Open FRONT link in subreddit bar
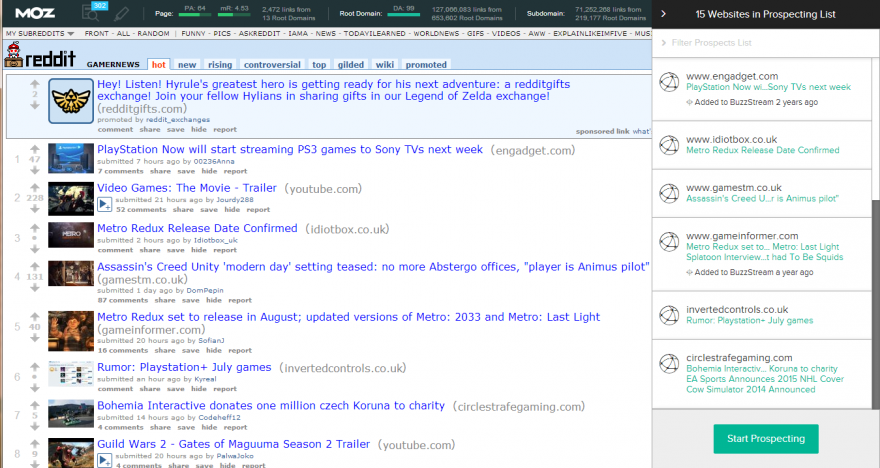 (97, 34)
